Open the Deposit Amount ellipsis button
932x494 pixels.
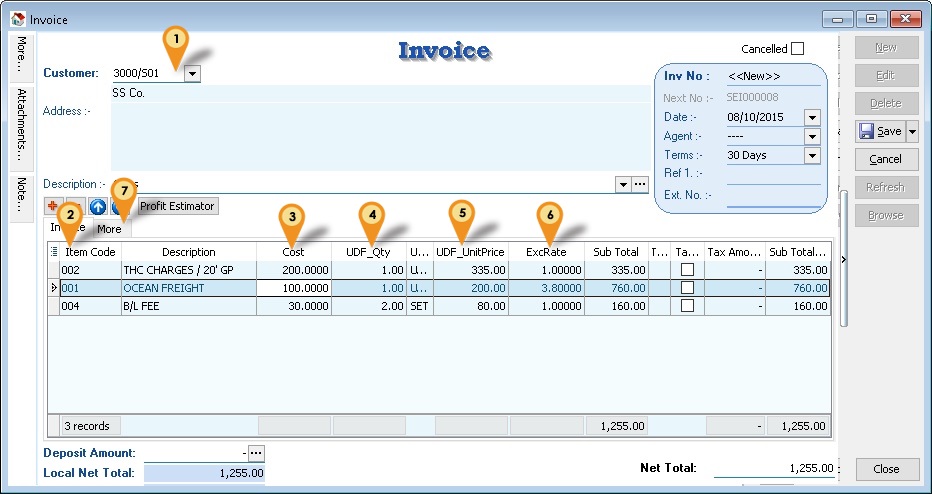pyautogui.click(x=256, y=454)
